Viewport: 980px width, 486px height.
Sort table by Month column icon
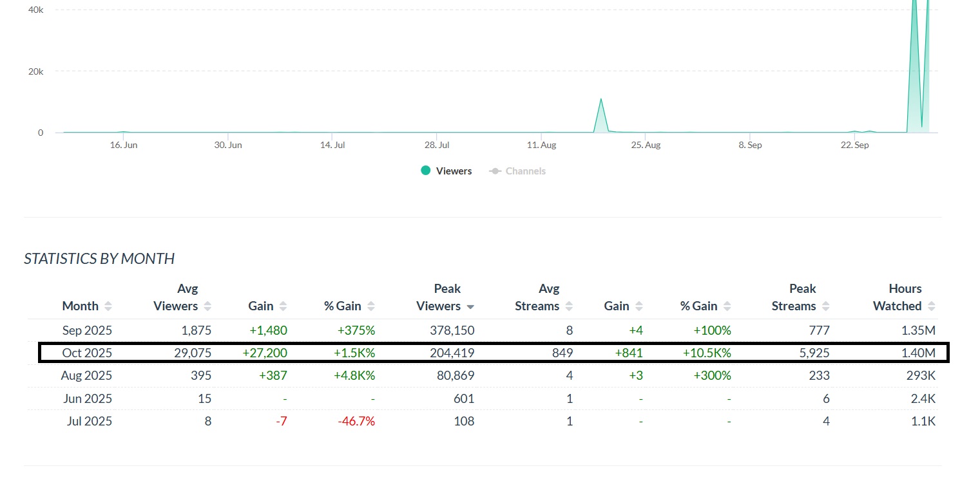tap(108, 306)
